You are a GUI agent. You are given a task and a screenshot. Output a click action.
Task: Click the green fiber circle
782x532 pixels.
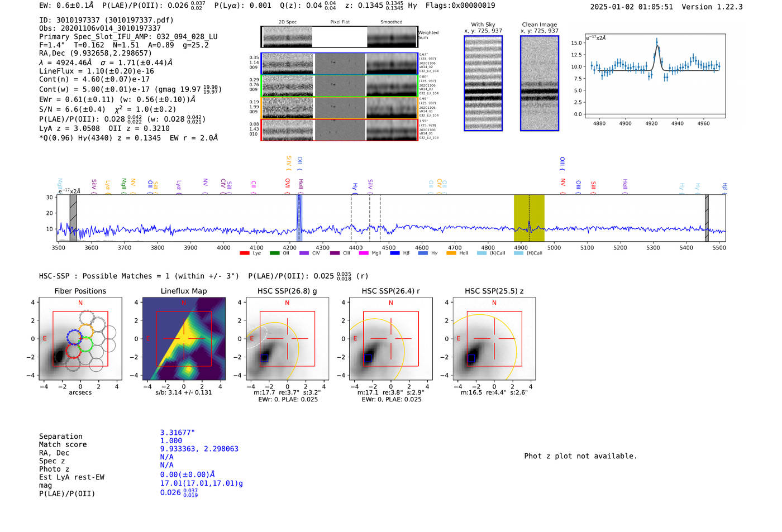(x=85, y=344)
